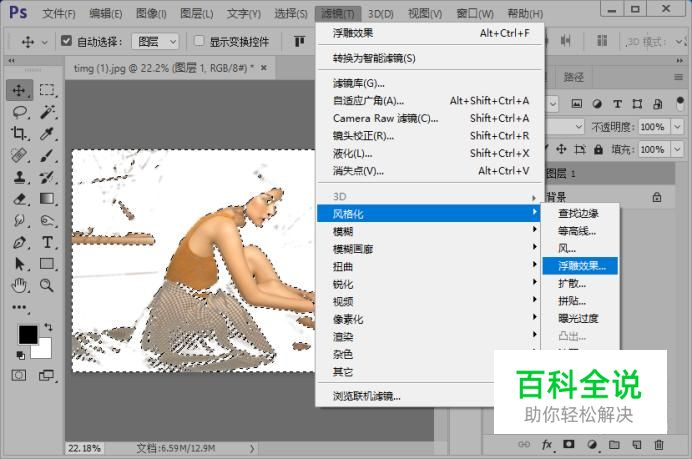Expand the Blur submenu
Viewport: 692px width, 459px height.
429,231
